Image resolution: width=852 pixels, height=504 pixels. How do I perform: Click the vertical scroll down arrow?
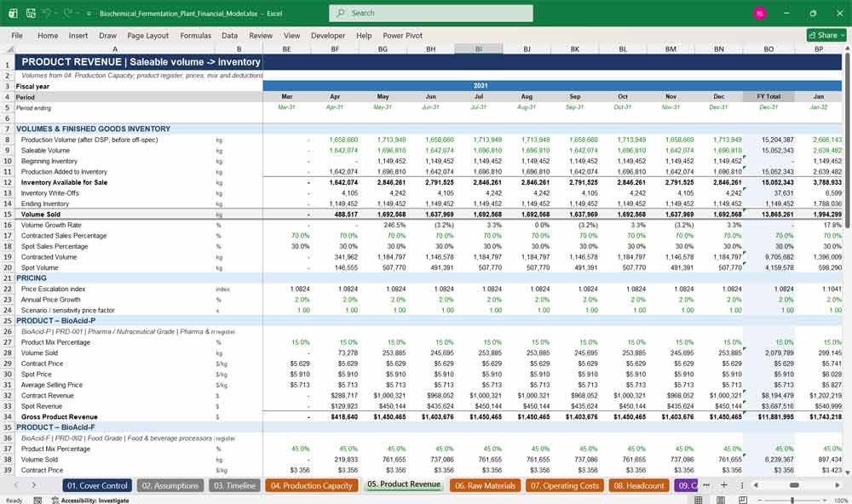point(848,473)
